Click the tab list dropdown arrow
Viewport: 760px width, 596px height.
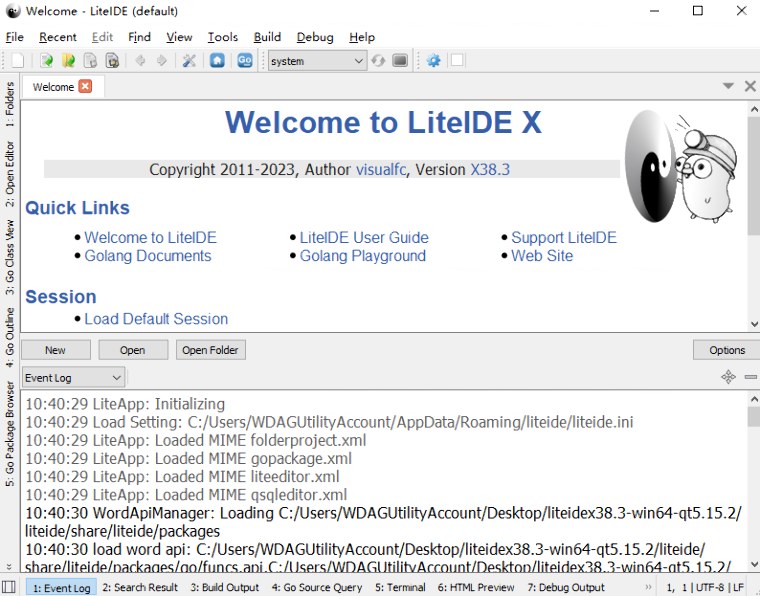point(728,86)
